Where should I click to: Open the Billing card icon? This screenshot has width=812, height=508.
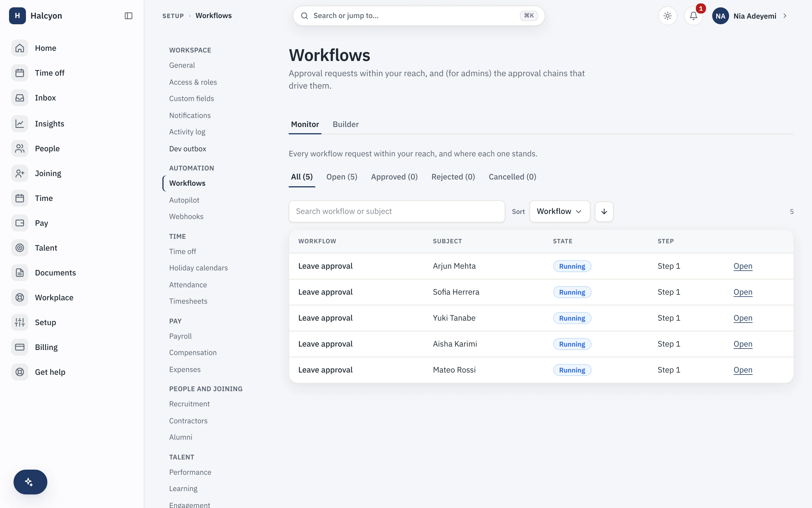coord(20,347)
